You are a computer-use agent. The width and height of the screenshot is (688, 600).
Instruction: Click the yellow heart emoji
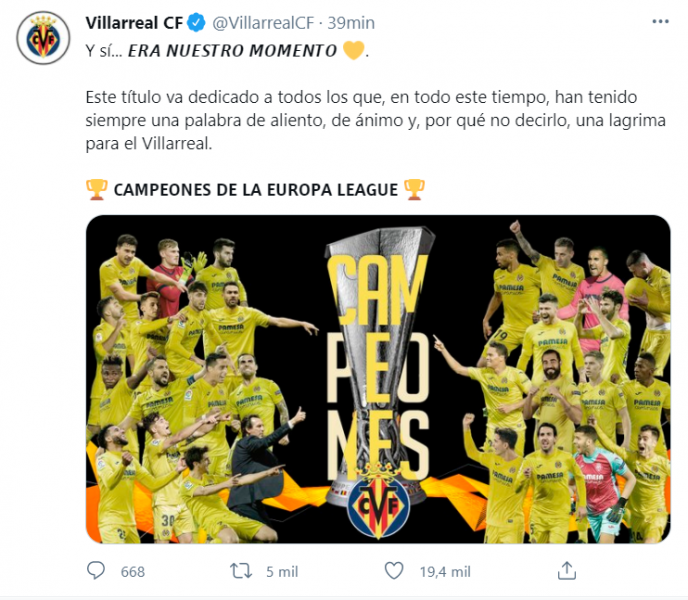click(353, 50)
